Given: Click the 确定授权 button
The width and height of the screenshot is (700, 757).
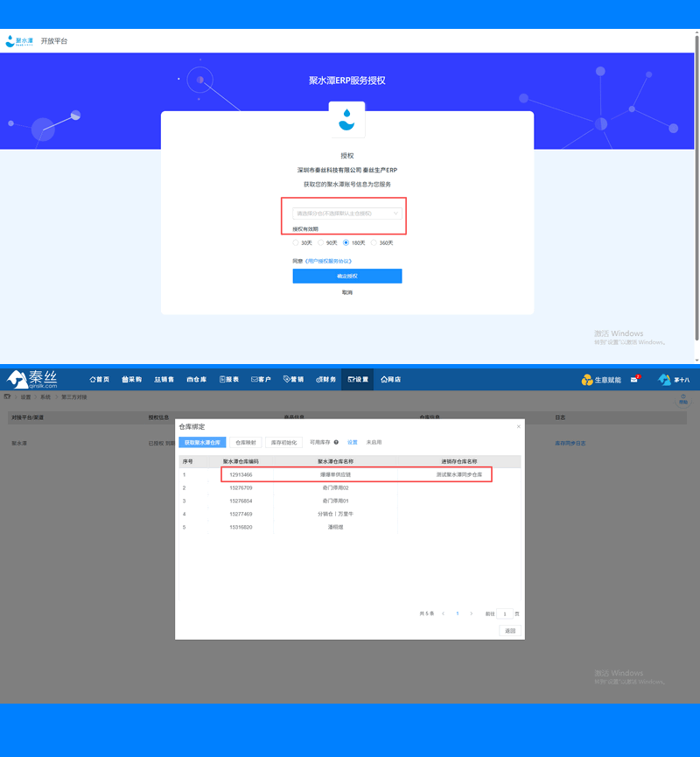Looking at the screenshot, I should coord(346,276).
